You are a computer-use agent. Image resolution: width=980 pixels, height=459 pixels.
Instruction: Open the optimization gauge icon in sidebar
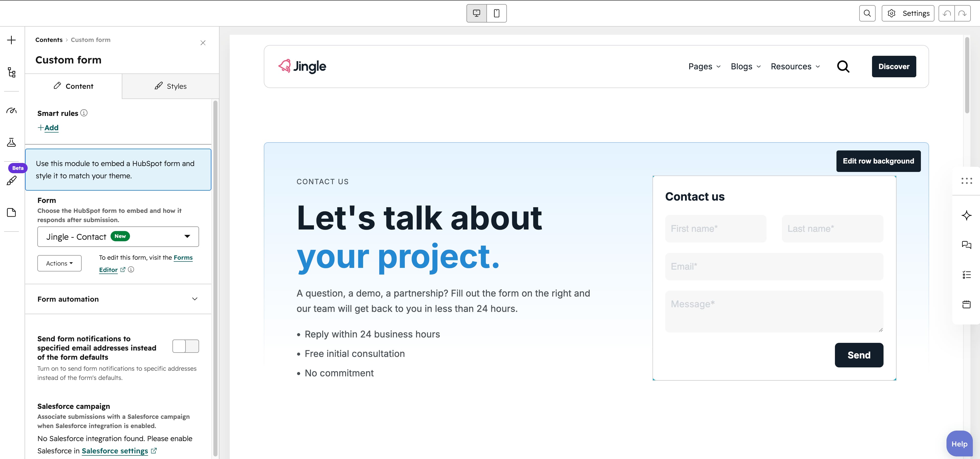pyautogui.click(x=12, y=111)
